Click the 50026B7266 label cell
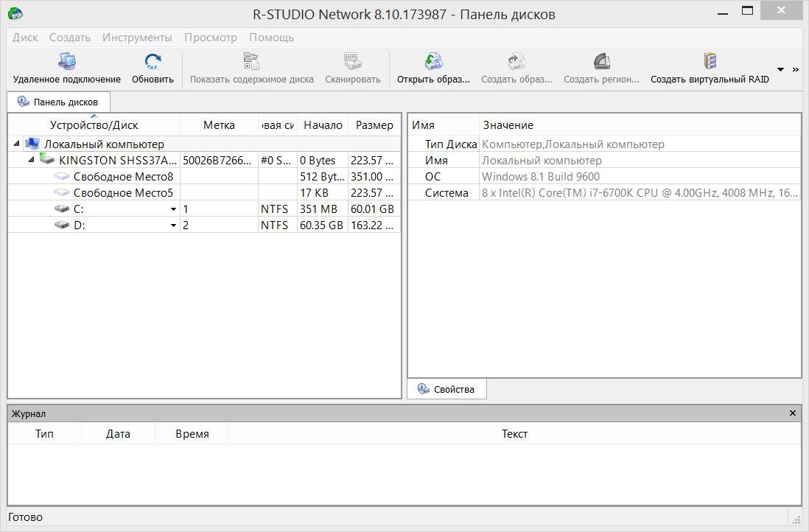 [x=219, y=160]
